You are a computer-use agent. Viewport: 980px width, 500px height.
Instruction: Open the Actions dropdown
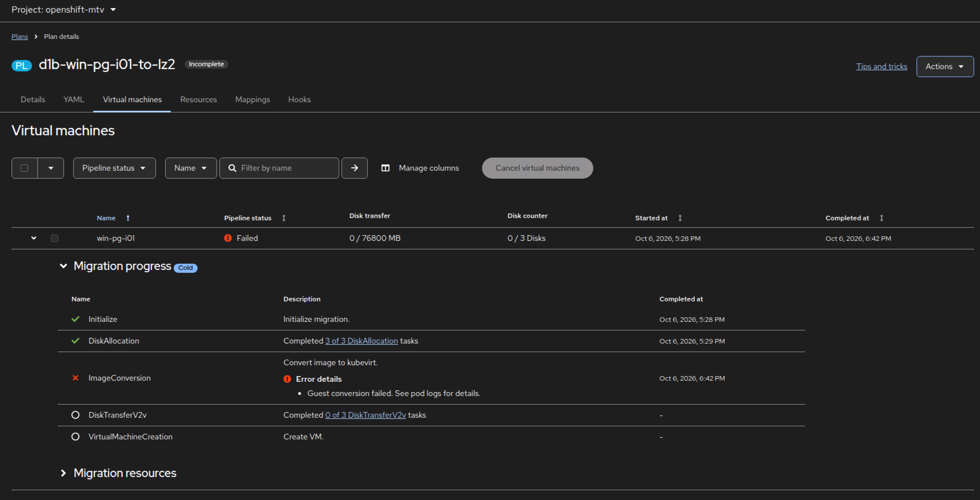tap(945, 66)
